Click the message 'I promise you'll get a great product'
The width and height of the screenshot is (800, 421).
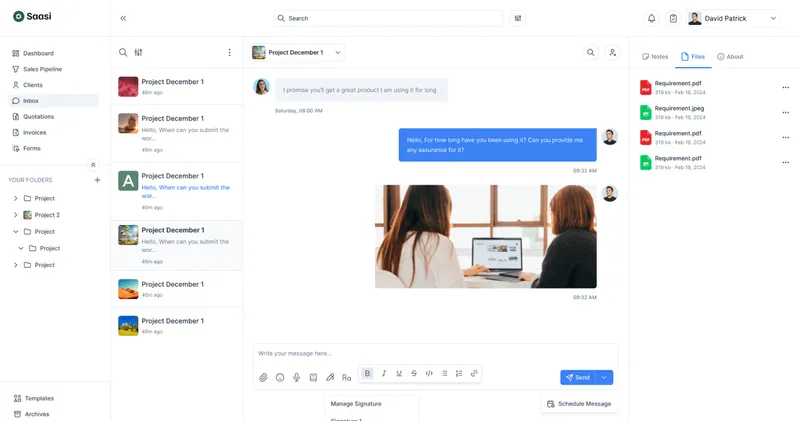(361, 90)
